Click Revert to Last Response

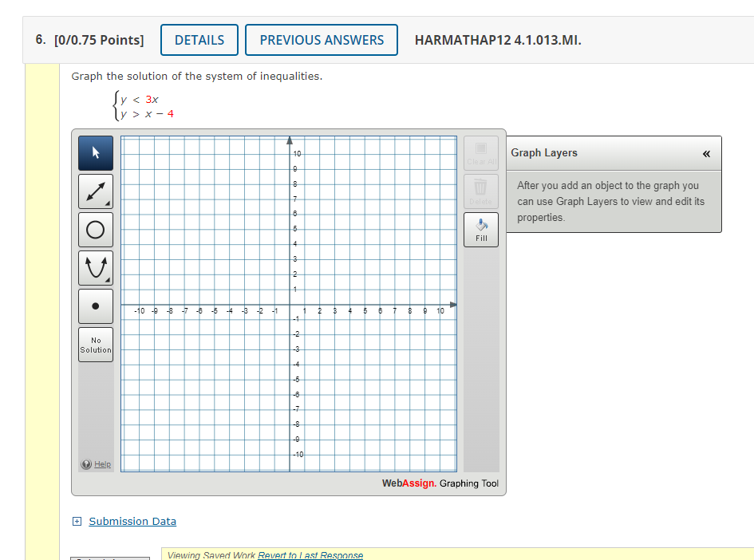[310, 555]
